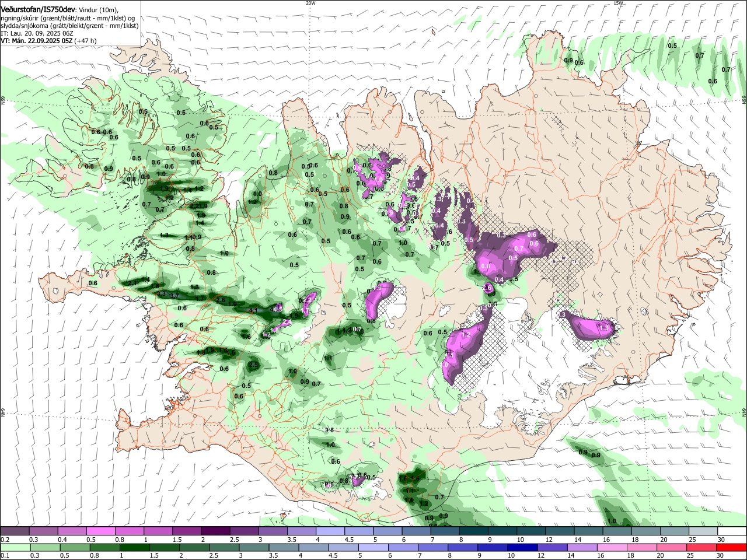Pick the 25–30 red swatch in the bottom legend row
This screenshot has width=747, height=560.
coord(701,547)
